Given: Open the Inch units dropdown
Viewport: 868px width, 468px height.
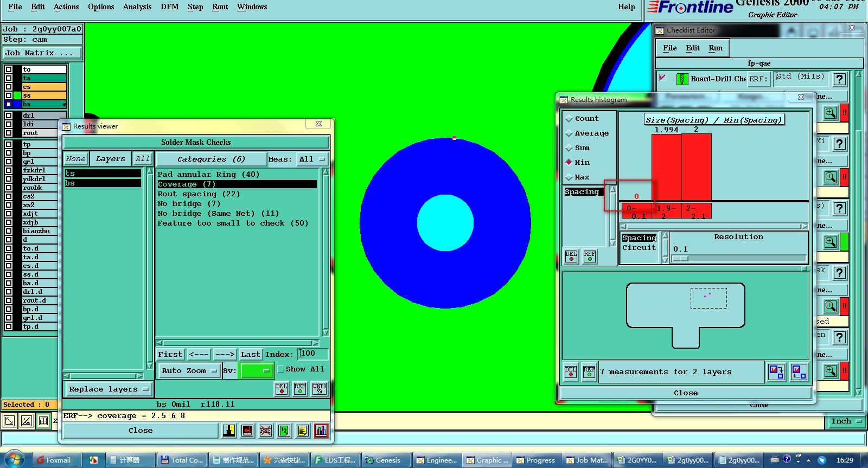Looking at the screenshot, I should click(x=846, y=421).
